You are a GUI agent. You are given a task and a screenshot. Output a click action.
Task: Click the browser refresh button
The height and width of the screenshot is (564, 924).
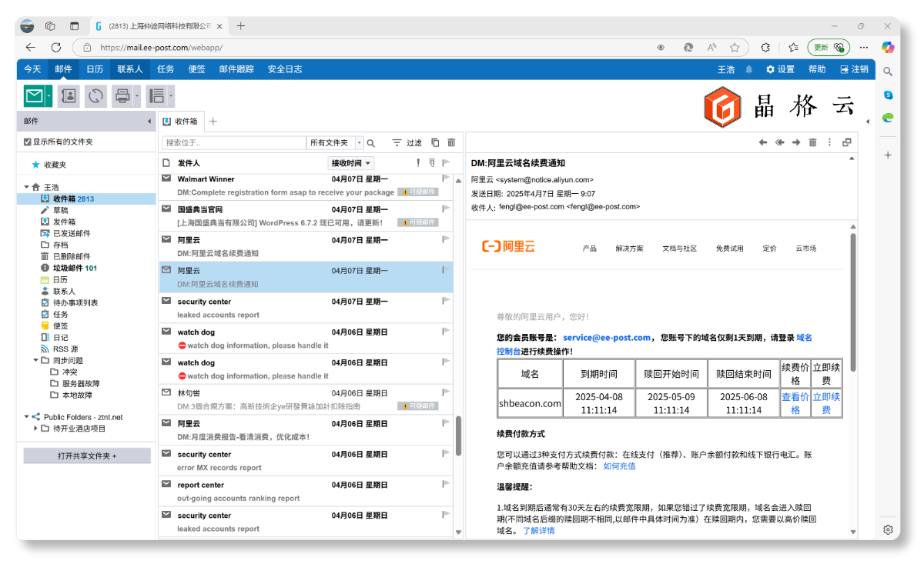coord(55,47)
